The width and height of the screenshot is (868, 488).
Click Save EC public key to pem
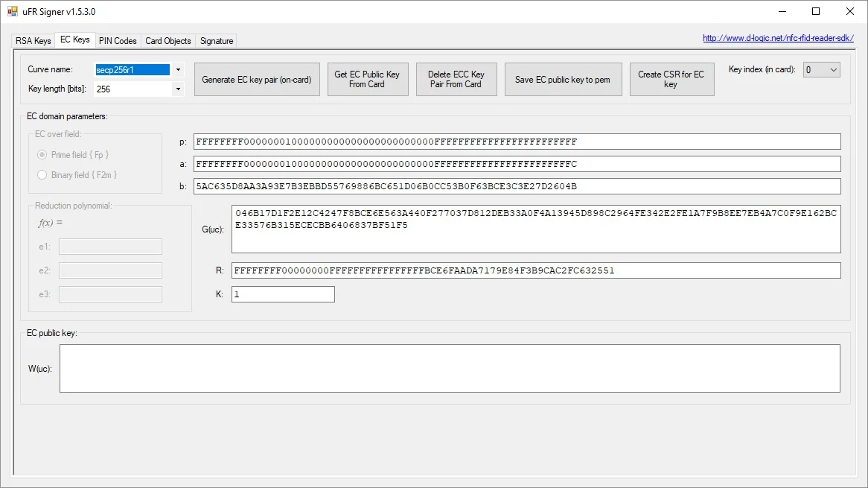click(563, 79)
